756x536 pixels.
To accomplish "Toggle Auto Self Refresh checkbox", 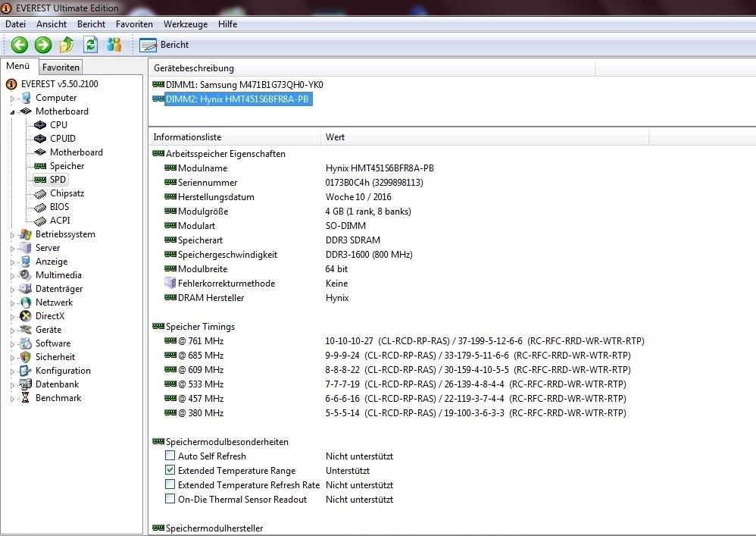I will [x=170, y=456].
